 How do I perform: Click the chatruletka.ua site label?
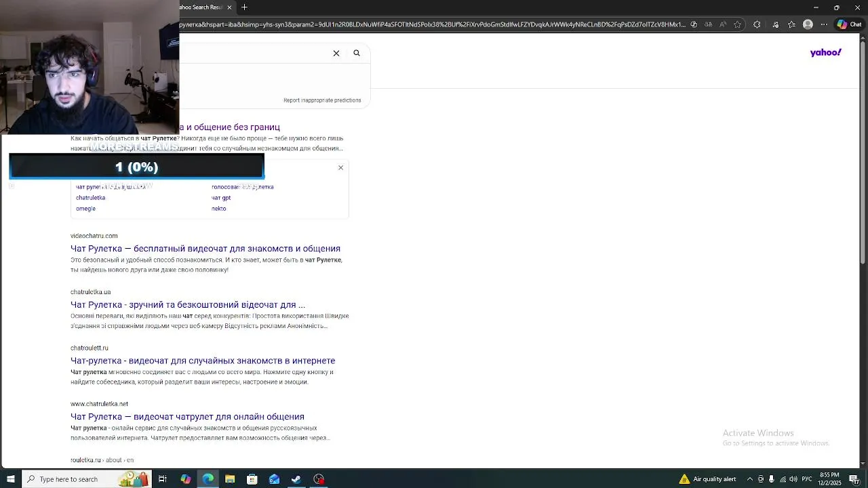[x=91, y=292]
